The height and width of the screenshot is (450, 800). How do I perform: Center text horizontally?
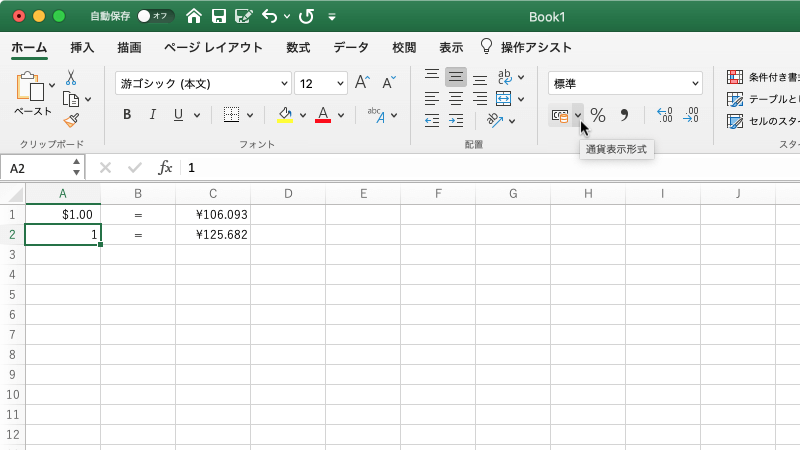point(456,99)
